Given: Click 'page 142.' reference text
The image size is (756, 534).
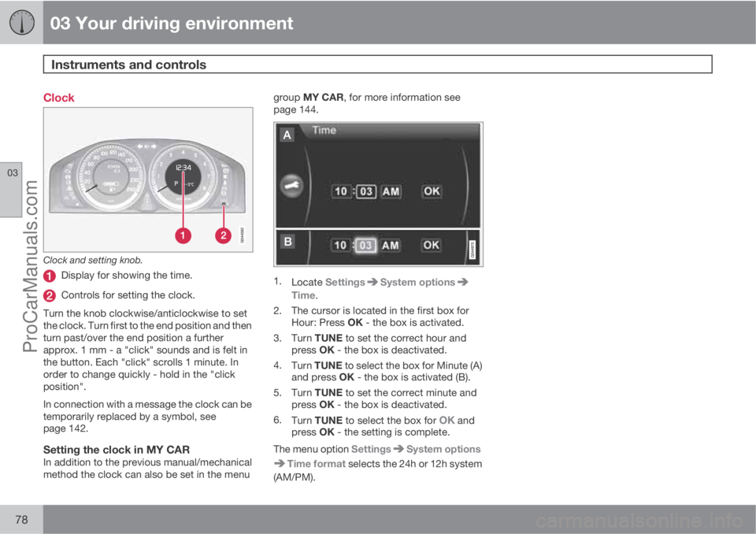Looking at the screenshot, I should tap(66, 428).
